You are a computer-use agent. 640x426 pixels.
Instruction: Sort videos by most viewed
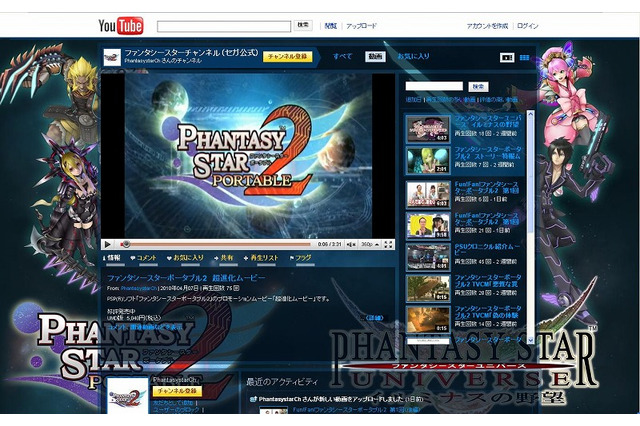coord(451,99)
